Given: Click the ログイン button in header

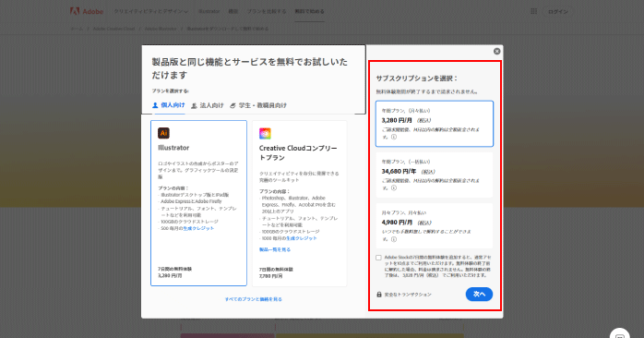Looking at the screenshot, I should tap(558, 11).
